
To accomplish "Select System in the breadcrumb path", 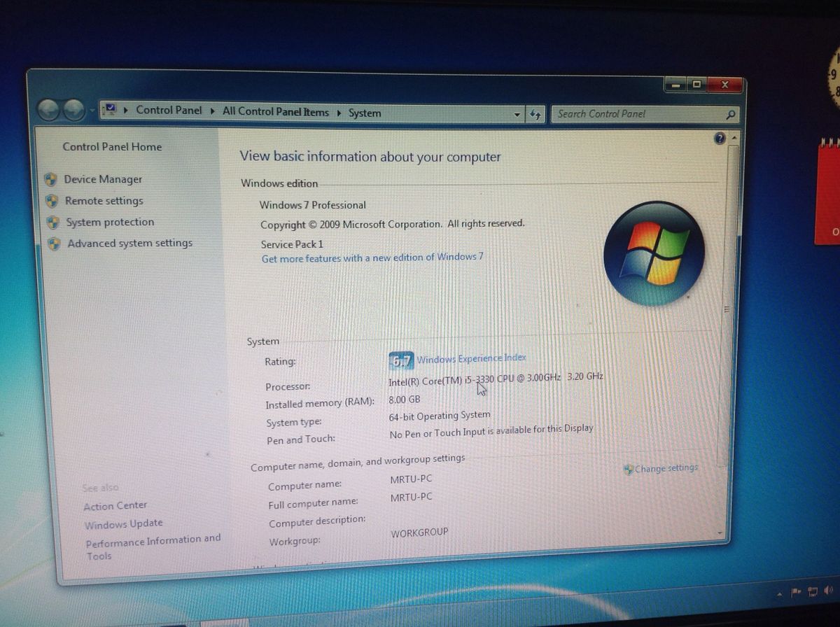I will (x=365, y=113).
